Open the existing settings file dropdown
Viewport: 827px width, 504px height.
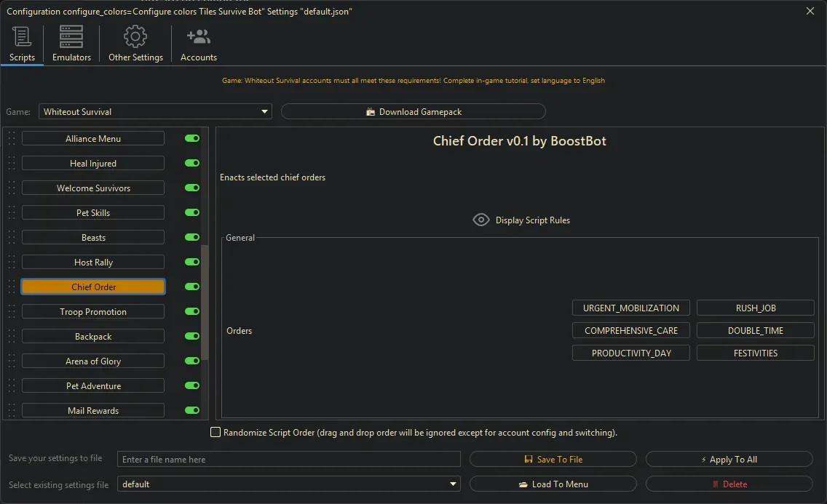point(454,484)
